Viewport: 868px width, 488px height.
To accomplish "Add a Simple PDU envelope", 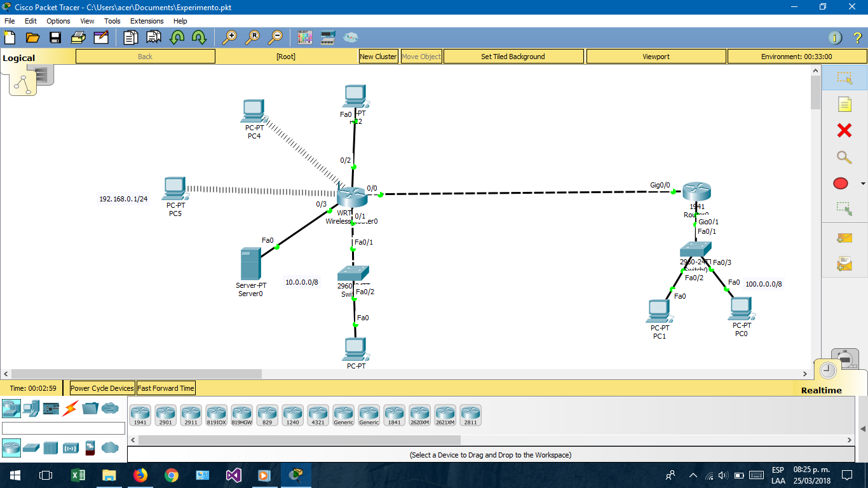I will click(x=844, y=238).
